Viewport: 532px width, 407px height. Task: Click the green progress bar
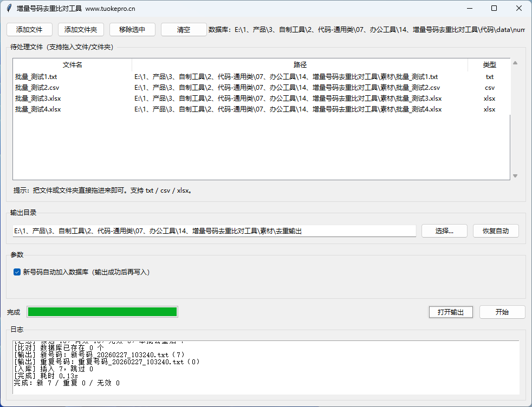coord(102,312)
